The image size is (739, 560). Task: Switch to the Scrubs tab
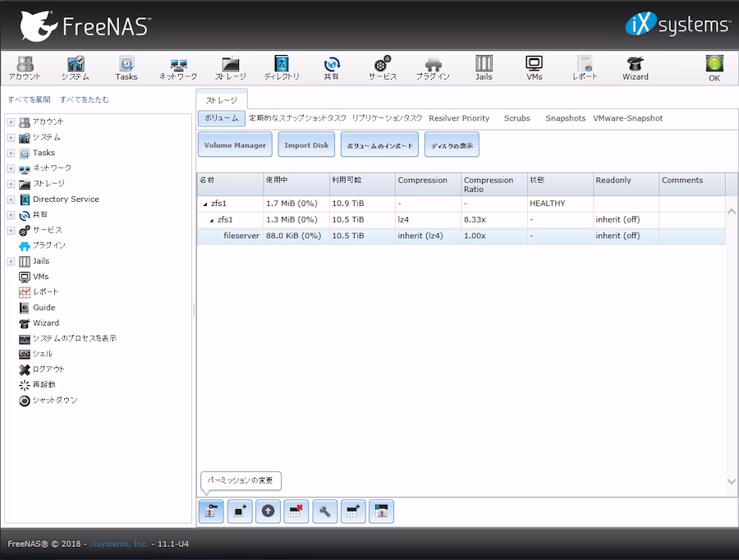(517, 118)
